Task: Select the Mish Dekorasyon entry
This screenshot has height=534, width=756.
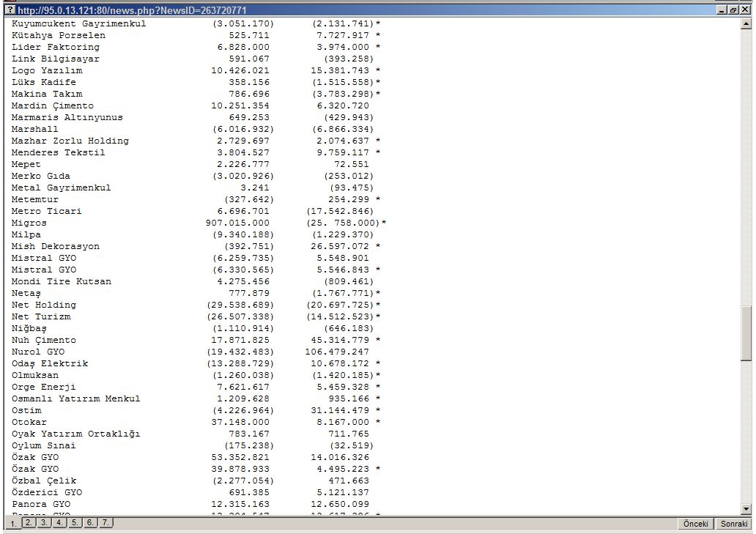Action: click(x=56, y=246)
